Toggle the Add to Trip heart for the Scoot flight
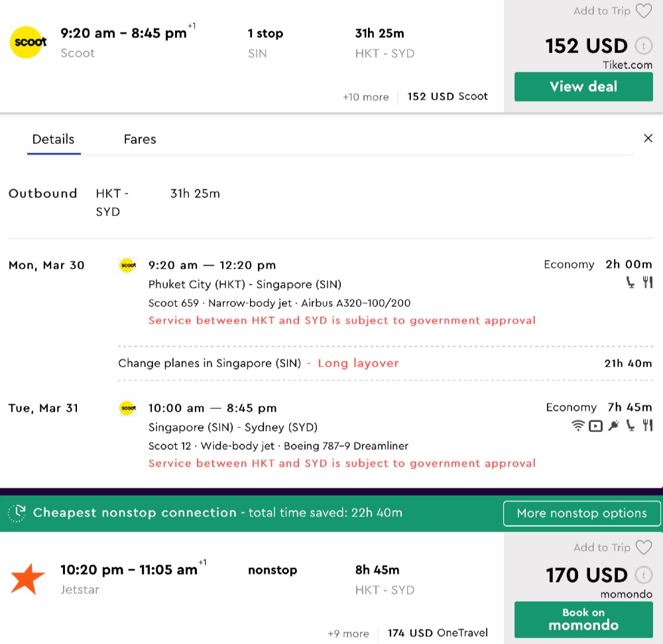The image size is (663, 644). point(643,11)
